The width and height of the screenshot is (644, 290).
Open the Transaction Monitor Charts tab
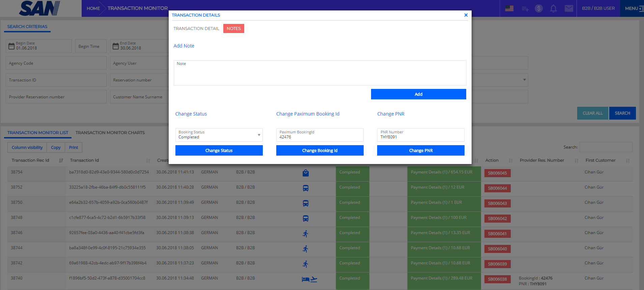click(x=110, y=133)
